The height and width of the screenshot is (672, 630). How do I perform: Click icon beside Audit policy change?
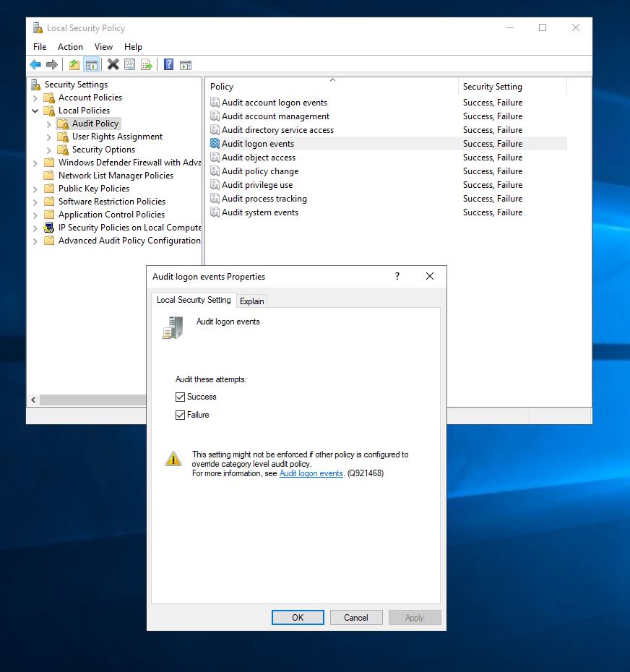pyautogui.click(x=215, y=171)
